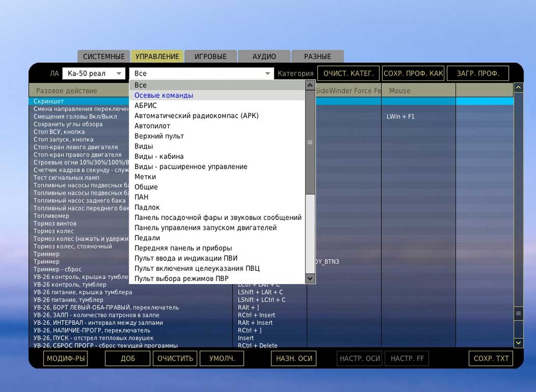Choose Панель управления запуском двигателей

217,228
